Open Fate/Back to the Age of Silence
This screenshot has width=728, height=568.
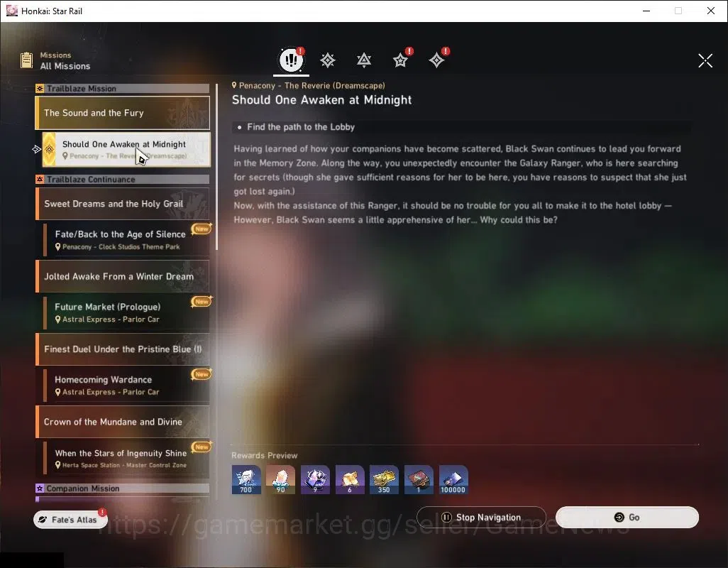coord(126,240)
